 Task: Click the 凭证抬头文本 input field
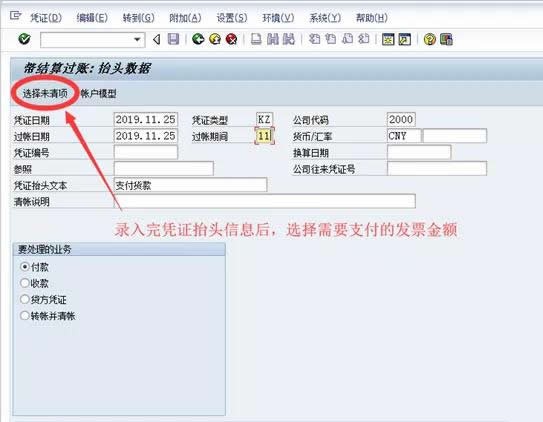[x=190, y=185]
